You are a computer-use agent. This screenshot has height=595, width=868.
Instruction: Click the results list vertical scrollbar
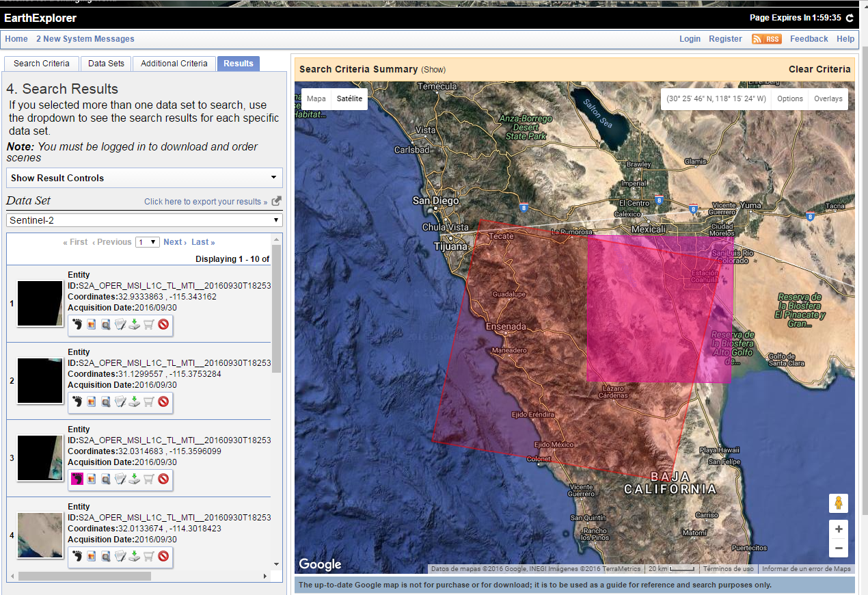click(277, 308)
